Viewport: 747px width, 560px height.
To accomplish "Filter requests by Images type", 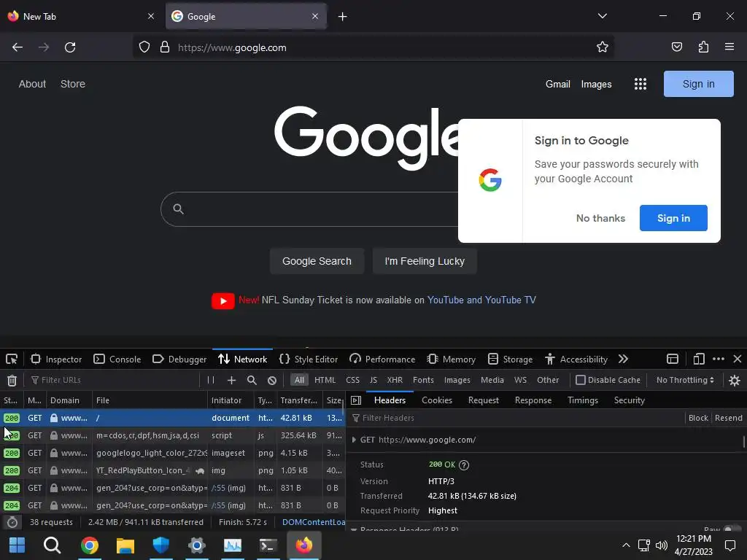I will (457, 380).
